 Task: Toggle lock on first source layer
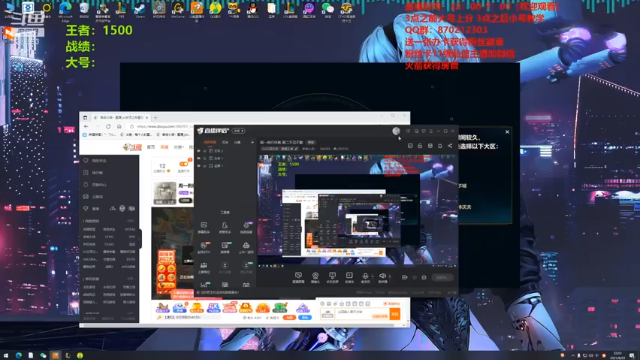tap(205, 151)
